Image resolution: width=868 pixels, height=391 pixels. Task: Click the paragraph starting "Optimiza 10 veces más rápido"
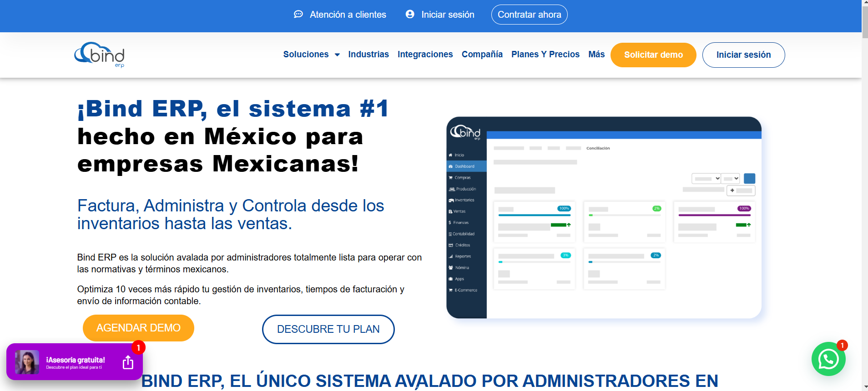click(241, 295)
